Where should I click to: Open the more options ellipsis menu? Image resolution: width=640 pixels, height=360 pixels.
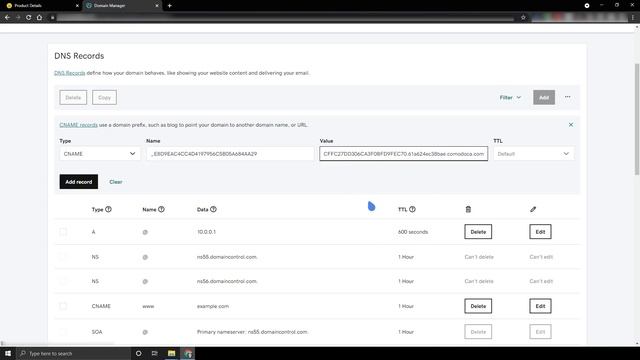(567, 97)
